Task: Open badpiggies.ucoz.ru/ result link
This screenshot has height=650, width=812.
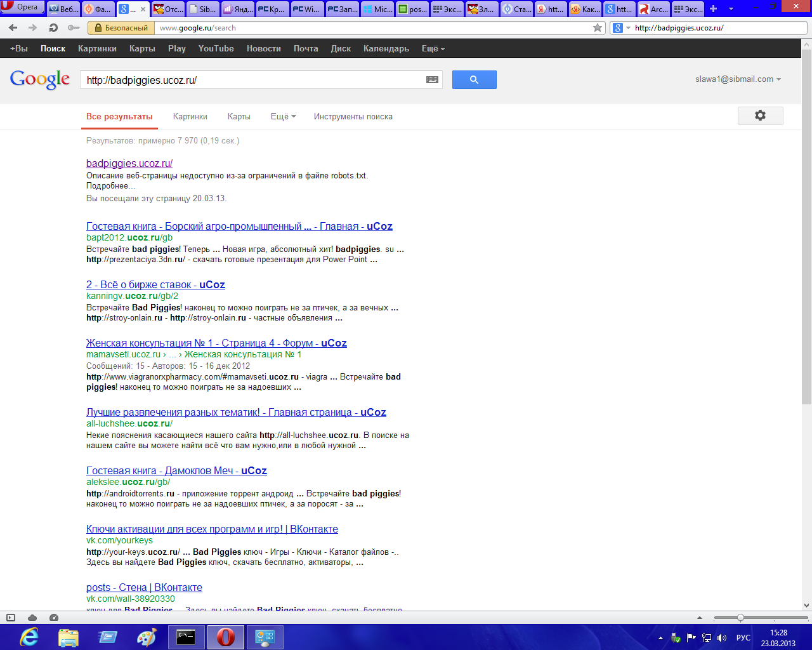Action: click(x=129, y=163)
